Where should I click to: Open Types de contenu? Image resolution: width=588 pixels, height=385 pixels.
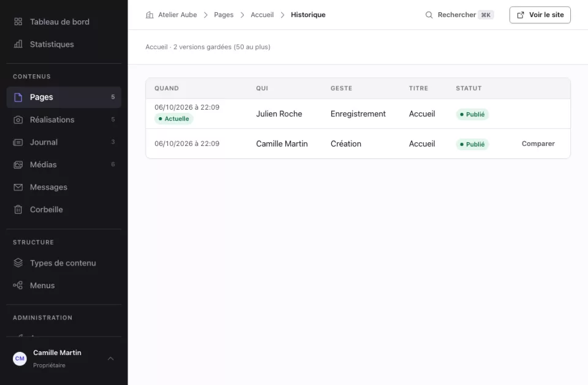pos(64,263)
